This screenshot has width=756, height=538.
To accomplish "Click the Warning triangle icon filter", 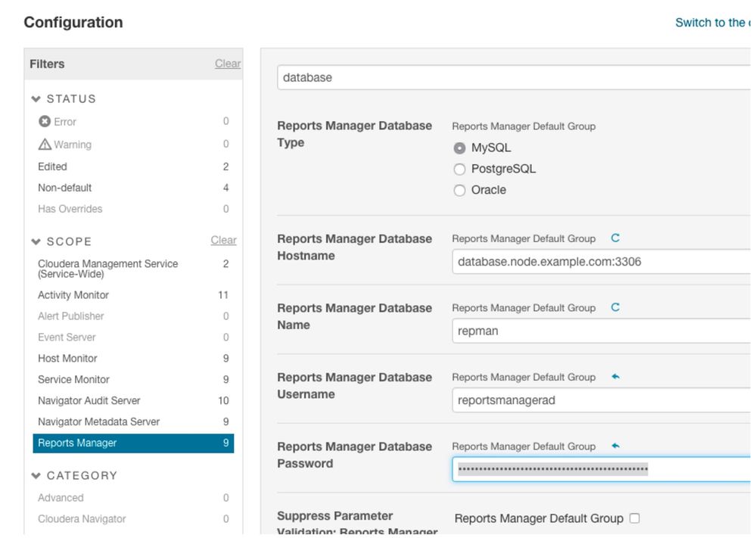I will (x=45, y=145).
